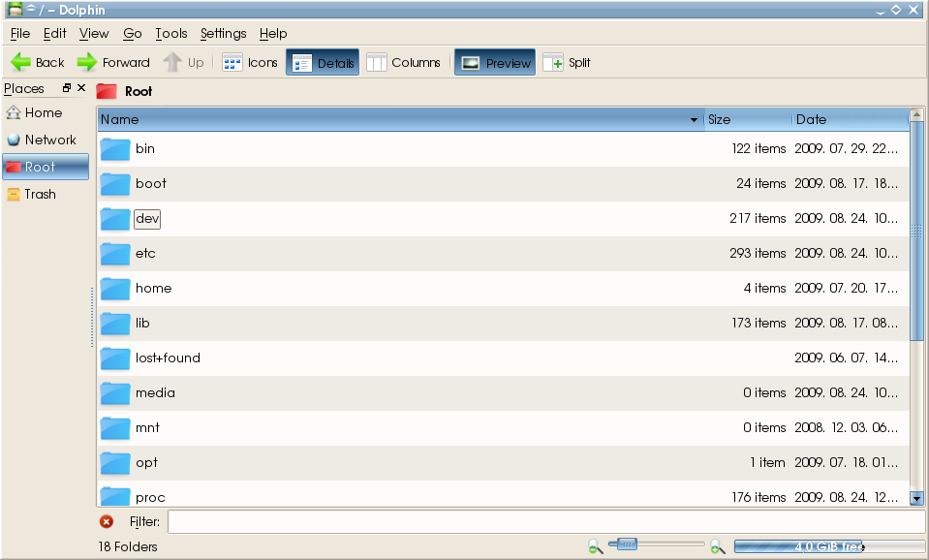This screenshot has height=560, width=929.
Task: Select the proc folder icon
Action: tap(115, 497)
